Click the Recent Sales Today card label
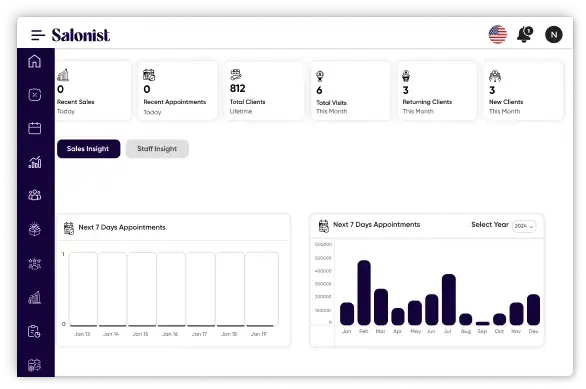The width and height of the screenshot is (586, 389). 75,102
